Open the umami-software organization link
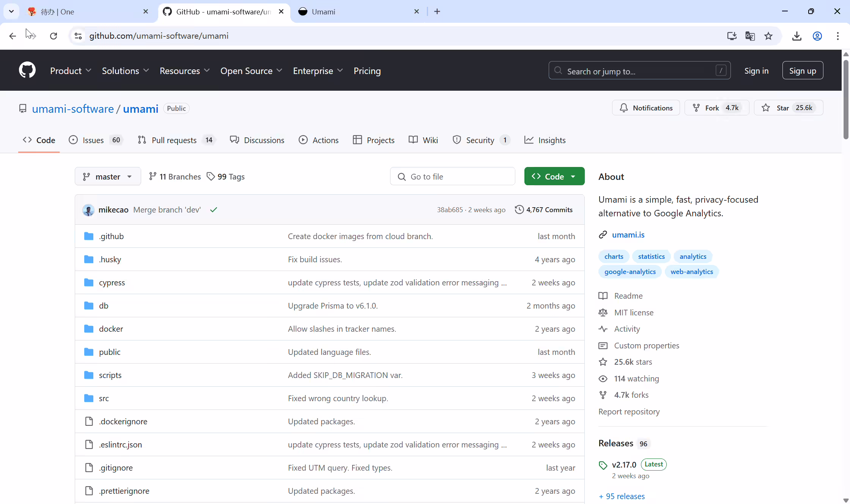Screen dimensions: 850x504 coord(73,109)
